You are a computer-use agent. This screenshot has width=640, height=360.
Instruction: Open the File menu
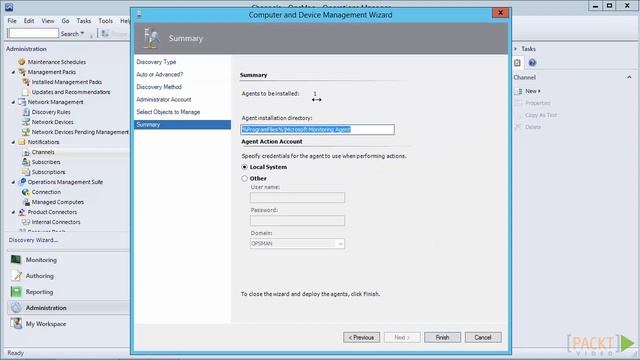[12, 21]
